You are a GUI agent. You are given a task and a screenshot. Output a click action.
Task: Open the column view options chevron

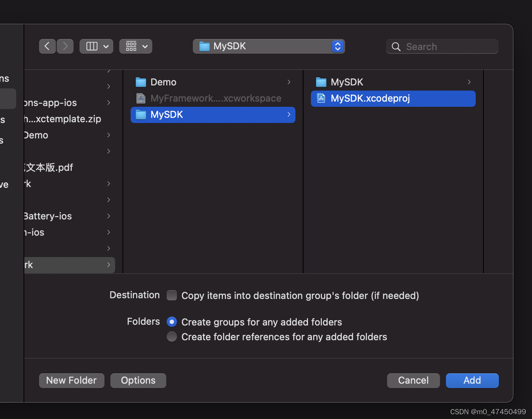point(106,47)
